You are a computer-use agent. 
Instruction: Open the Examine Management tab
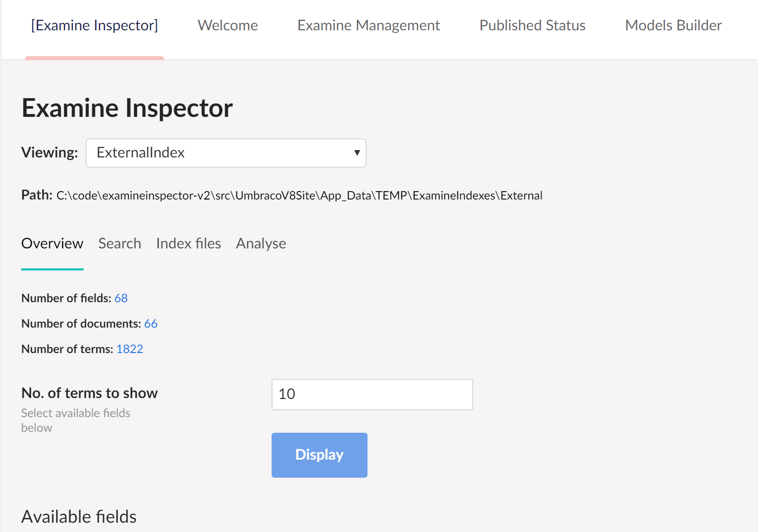[368, 25]
